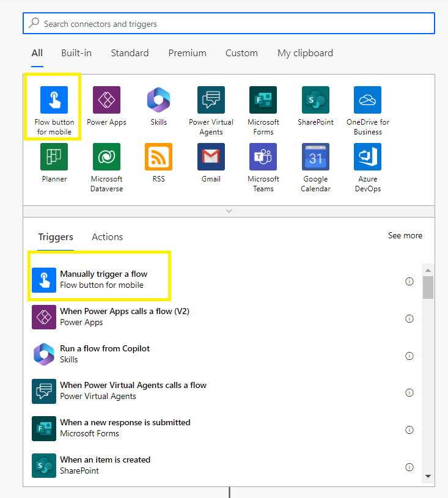Open the Azure DevOps connector
This screenshot has height=498, width=448.
pos(367,157)
